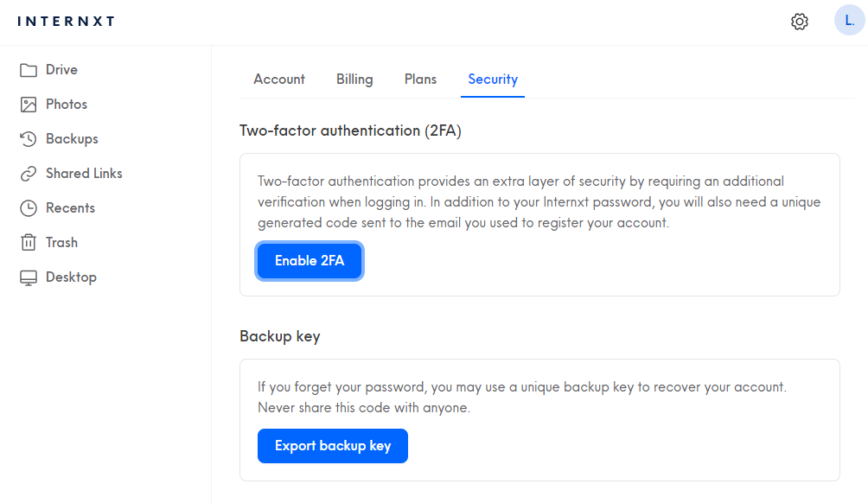The height and width of the screenshot is (503, 868).
Task: Click the Drive folder icon in sidebar
Action: click(x=29, y=70)
